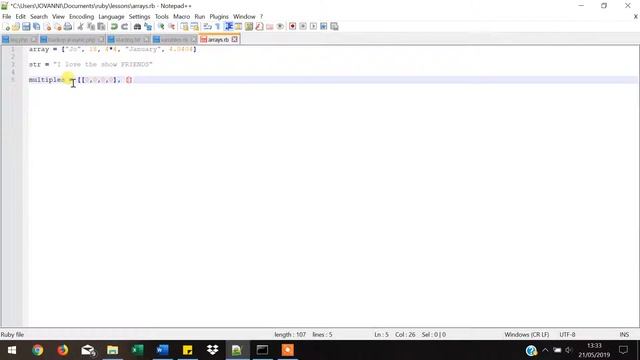Click the Close document toolbar icon
Screen dimensions: 640x360
click(47, 27)
